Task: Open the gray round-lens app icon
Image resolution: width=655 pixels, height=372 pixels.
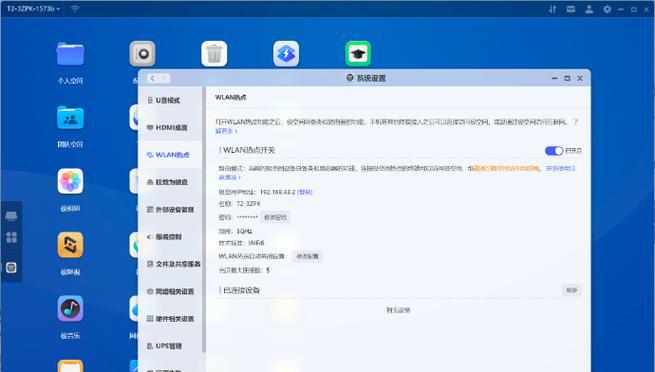Action: (x=142, y=54)
